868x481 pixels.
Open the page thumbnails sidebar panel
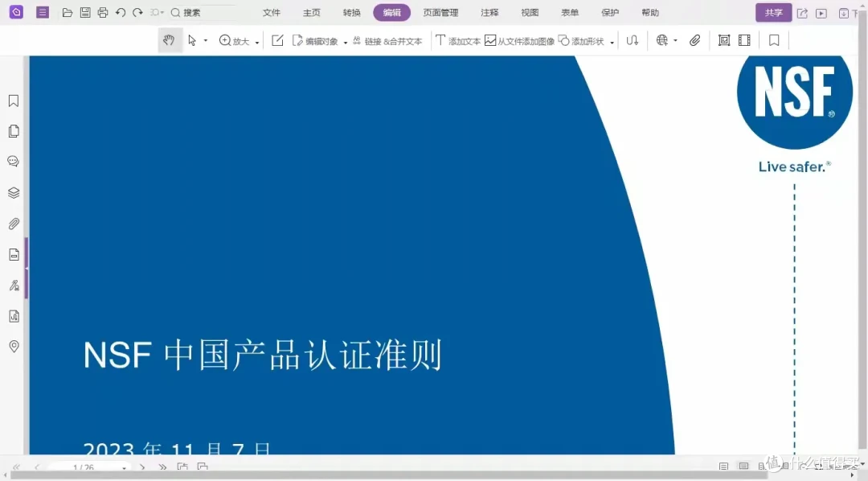pos(14,131)
